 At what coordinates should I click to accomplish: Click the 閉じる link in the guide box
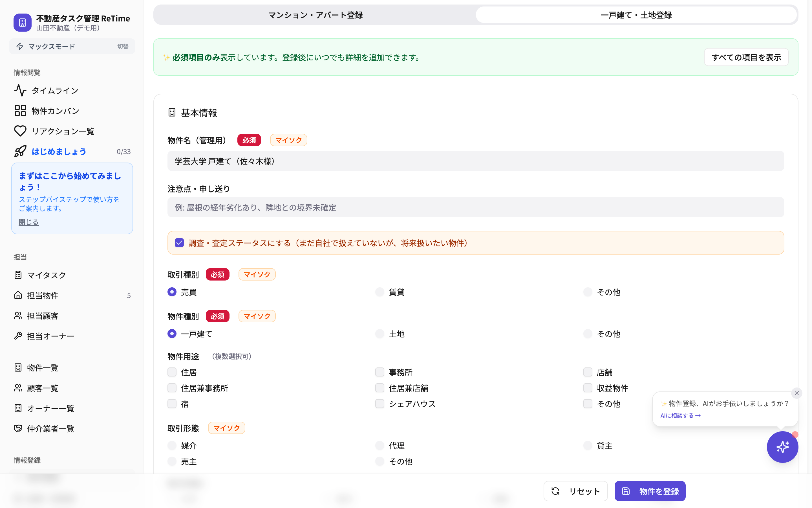click(x=28, y=222)
